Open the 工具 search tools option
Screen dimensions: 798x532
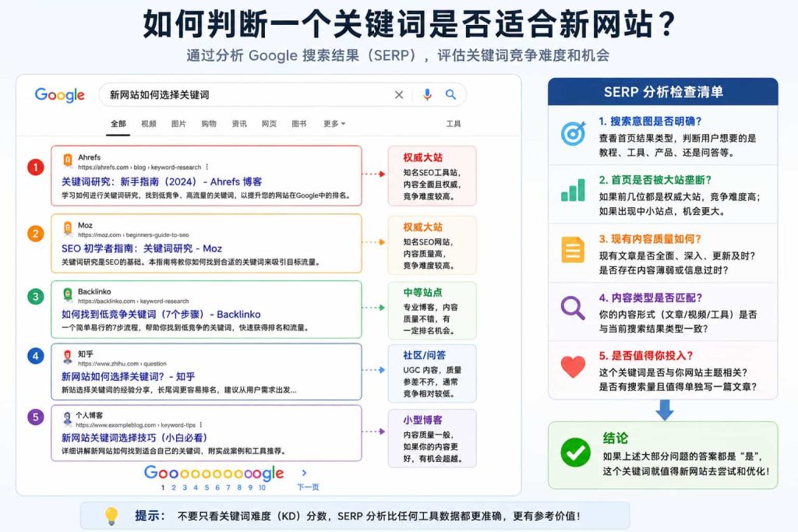click(454, 124)
